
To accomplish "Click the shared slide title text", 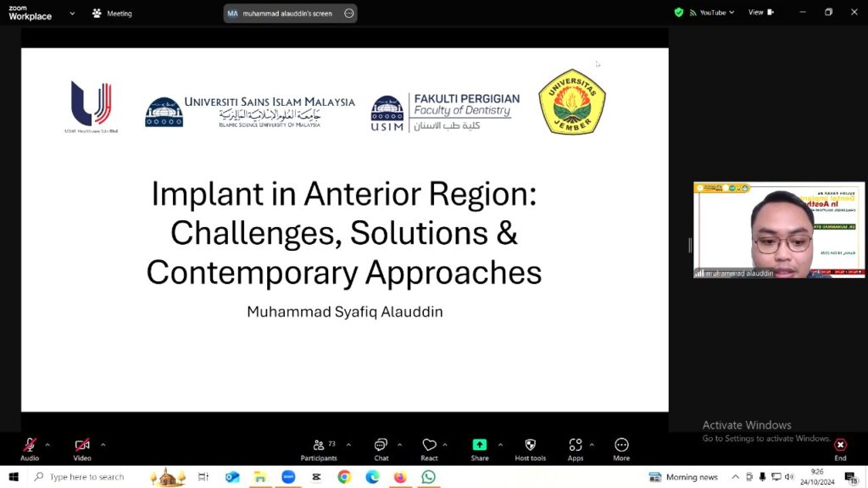I will click(x=344, y=232).
